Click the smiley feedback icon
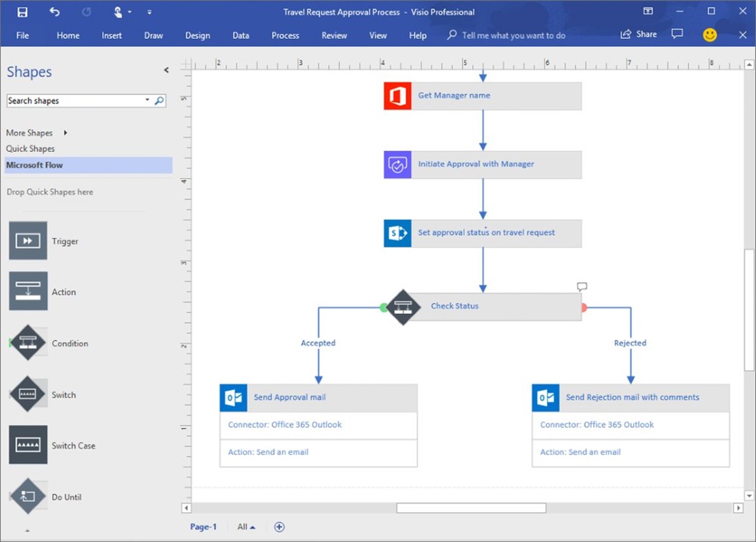This screenshot has width=756, height=542. tap(710, 35)
